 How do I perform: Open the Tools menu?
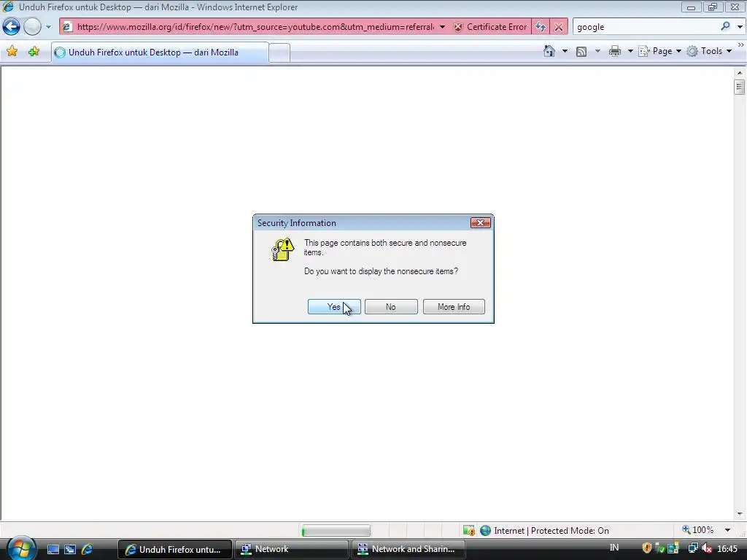click(709, 51)
